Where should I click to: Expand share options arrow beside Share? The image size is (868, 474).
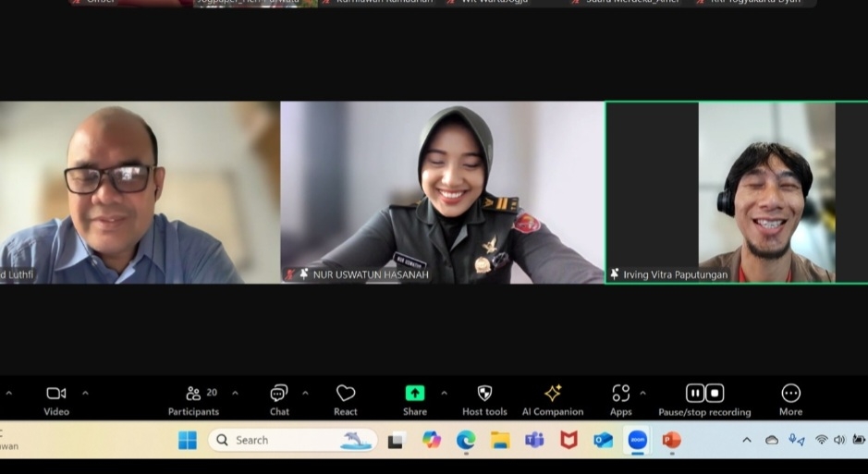(x=444, y=394)
